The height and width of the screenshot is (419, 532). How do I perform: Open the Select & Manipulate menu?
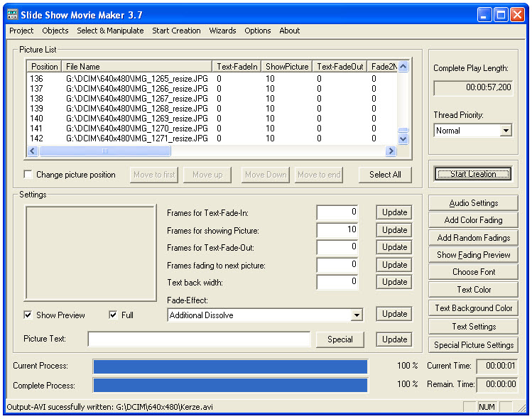pos(110,31)
